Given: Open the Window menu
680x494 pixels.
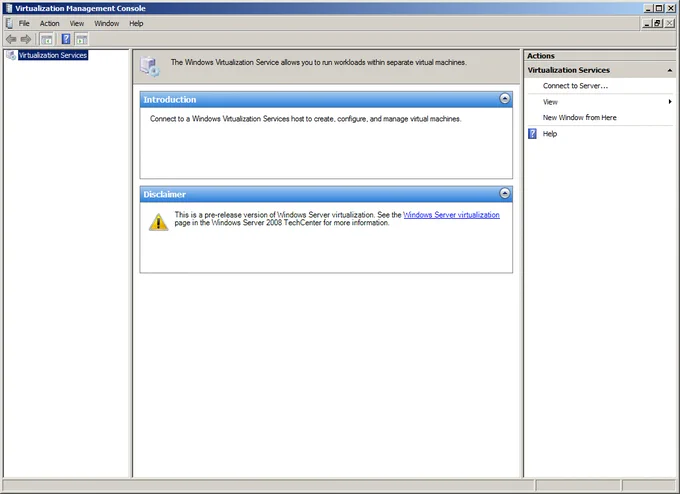Looking at the screenshot, I should pos(107,23).
